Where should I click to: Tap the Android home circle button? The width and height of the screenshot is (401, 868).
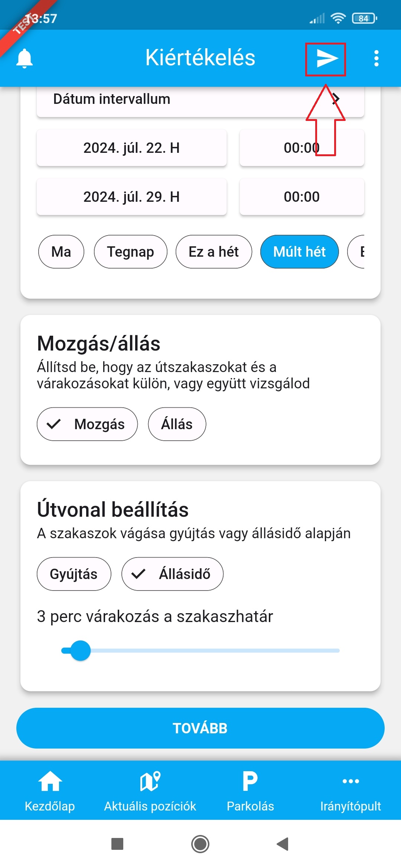tap(200, 844)
